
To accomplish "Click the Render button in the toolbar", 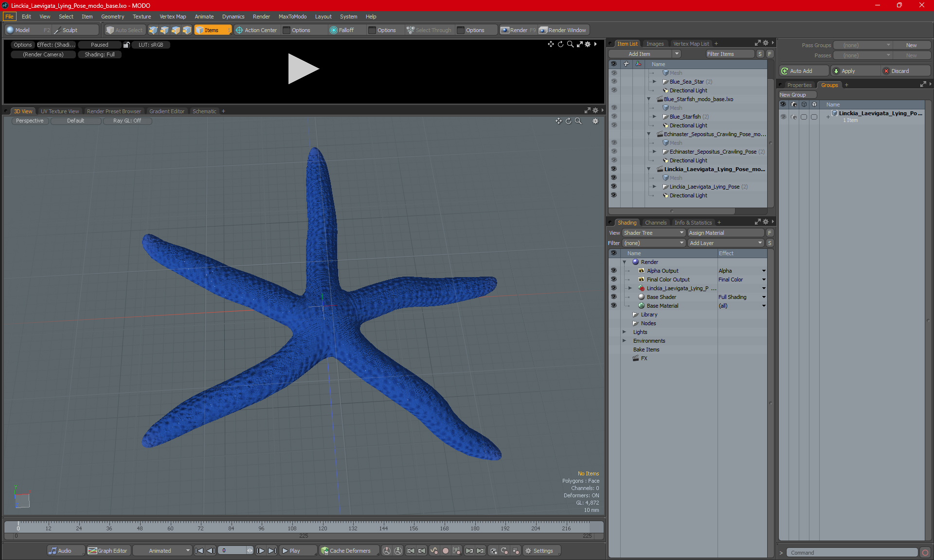I will tap(518, 30).
